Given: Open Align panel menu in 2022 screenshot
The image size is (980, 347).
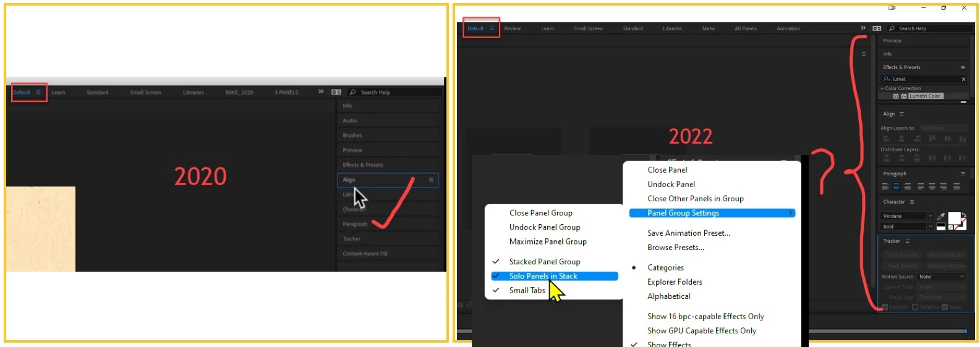Looking at the screenshot, I should (901, 114).
